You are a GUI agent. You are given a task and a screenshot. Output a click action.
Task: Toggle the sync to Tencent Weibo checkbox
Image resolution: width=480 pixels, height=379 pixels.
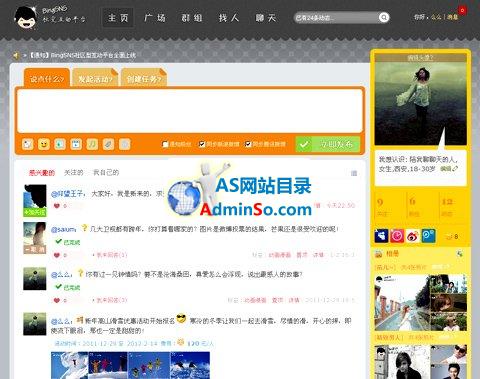248,144
